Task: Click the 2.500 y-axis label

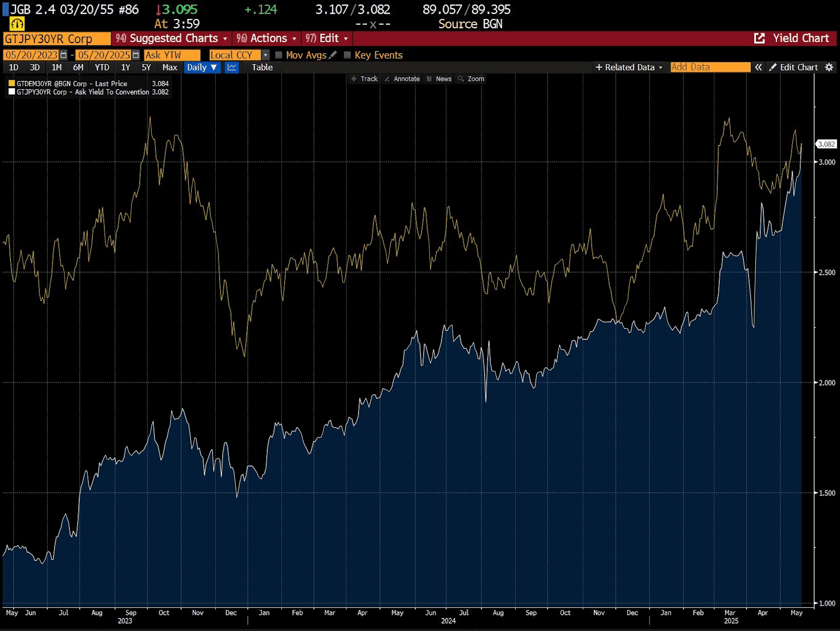Action: pyautogui.click(x=827, y=272)
